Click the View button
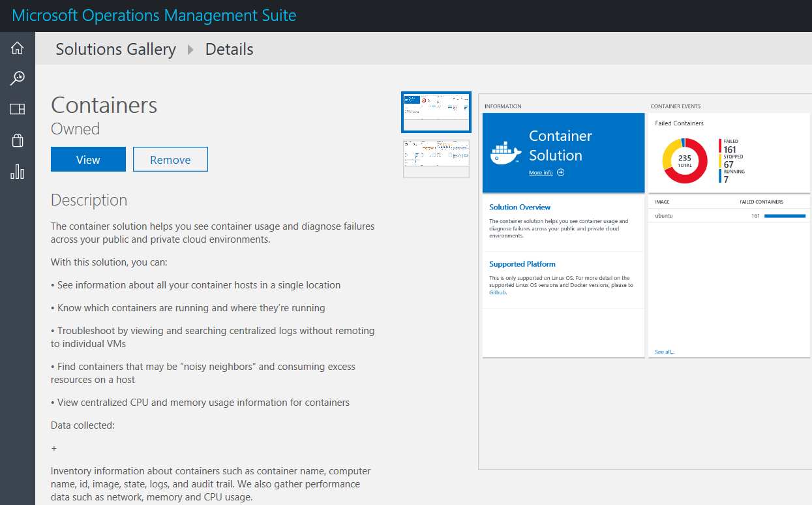 point(87,159)
